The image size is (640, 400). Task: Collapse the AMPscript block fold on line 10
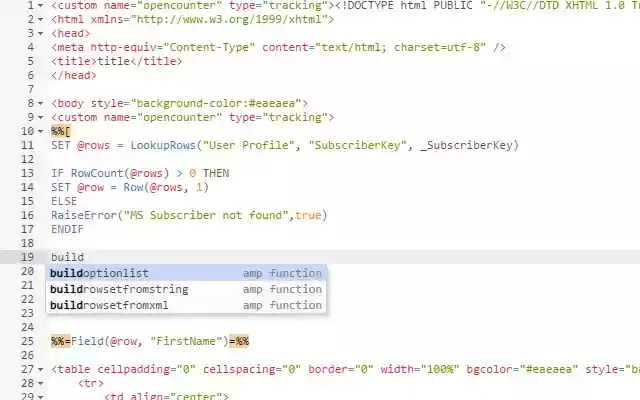(x=40, y=131)
